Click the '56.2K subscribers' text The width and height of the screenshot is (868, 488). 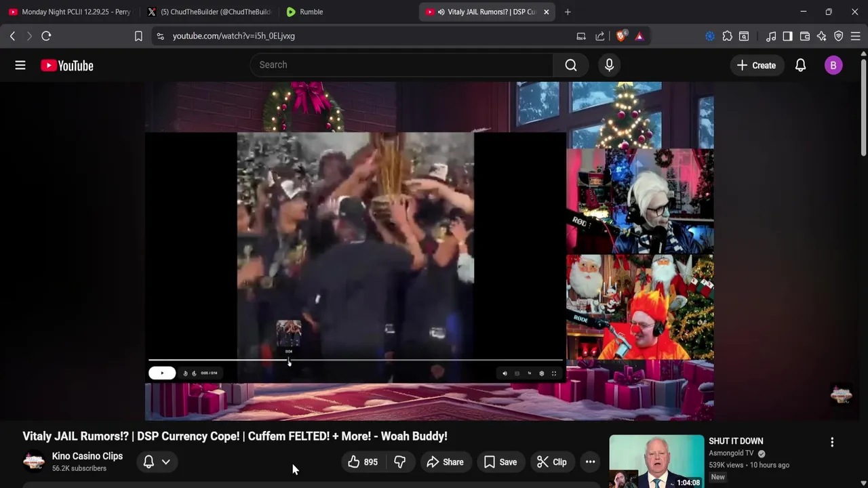pos(79,468)
